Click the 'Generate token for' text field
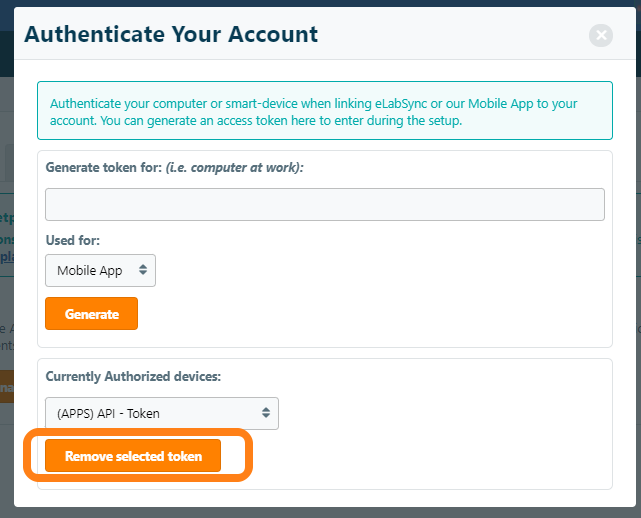The image size is (641, 518). pos(325,204)
